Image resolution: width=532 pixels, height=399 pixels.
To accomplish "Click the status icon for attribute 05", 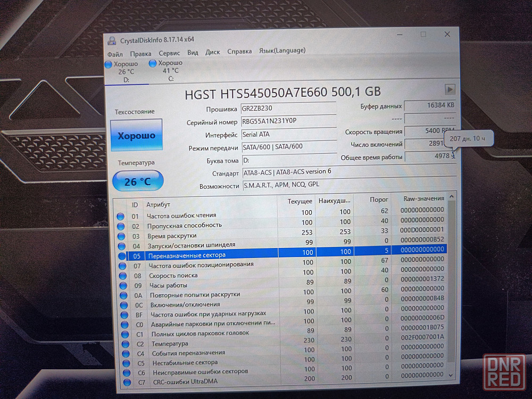I will click(x=122, y=256).
